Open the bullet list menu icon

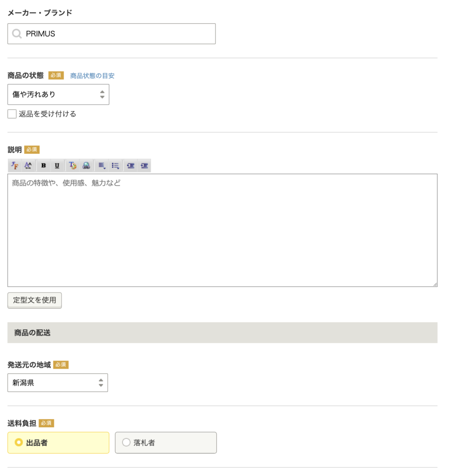[115, 165]
